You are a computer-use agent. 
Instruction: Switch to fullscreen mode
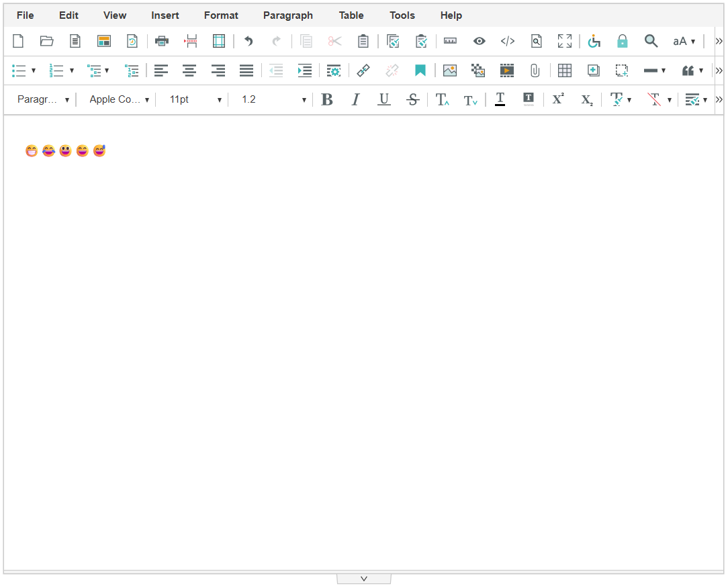point(565,42)
